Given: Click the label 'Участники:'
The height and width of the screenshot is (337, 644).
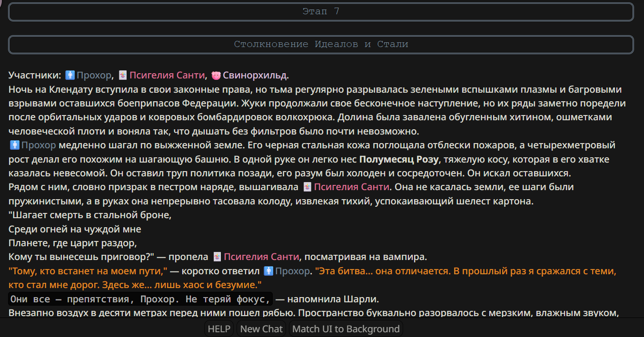Looking at the screenshot, I should point(35,75).
